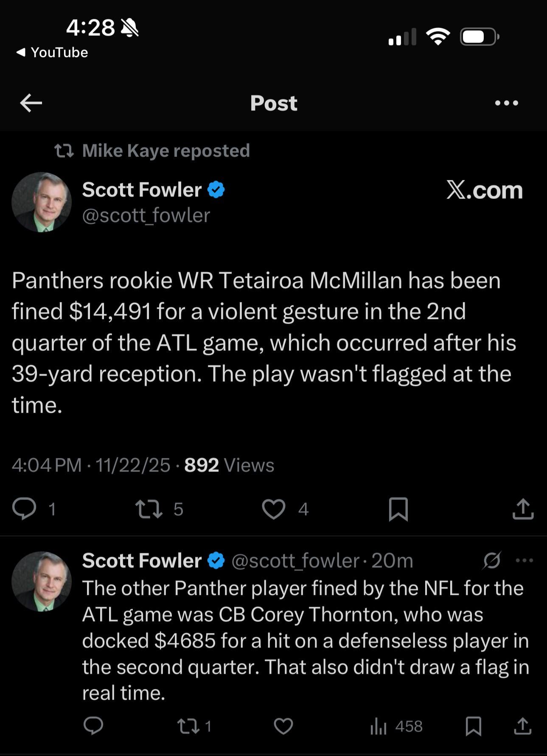Viewport: 547px width, 756px height.
Task: Like the McMillan fine post
Action: click(274, 509)
